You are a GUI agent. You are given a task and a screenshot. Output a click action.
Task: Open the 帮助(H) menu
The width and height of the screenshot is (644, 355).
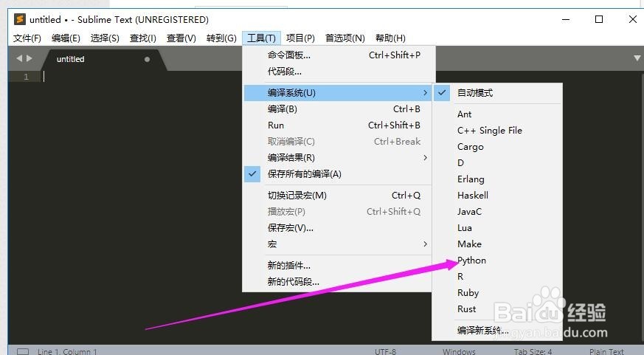coord(390,38)
